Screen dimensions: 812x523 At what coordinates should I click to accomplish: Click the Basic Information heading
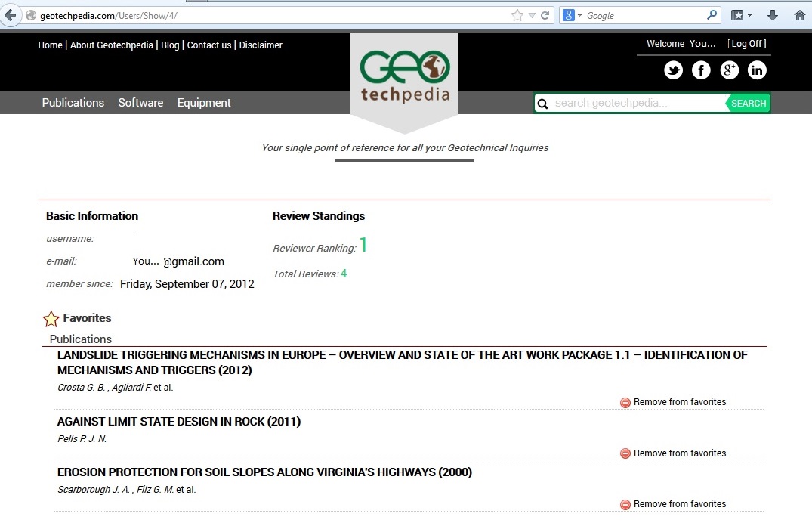92,215
